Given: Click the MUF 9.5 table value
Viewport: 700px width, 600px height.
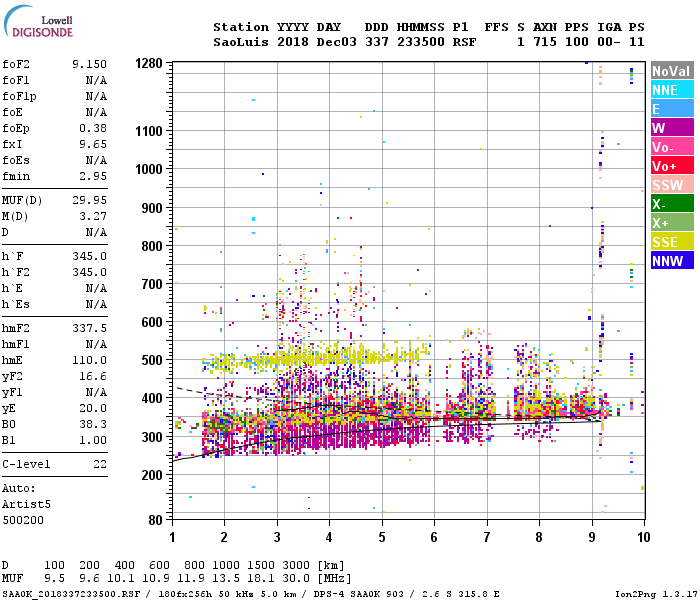Looking at the screenshot, I should (54, 579).
